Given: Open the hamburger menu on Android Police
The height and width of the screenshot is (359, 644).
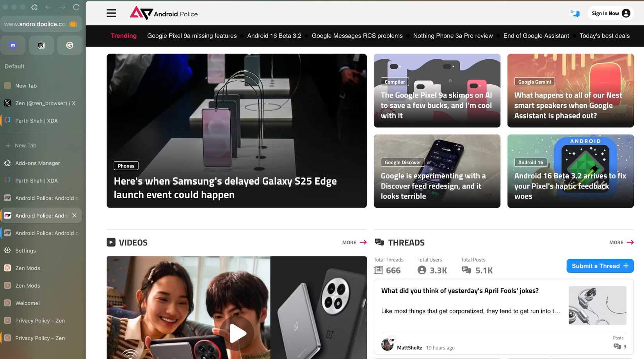Looking at the screenshot, I should click(111, 13).
